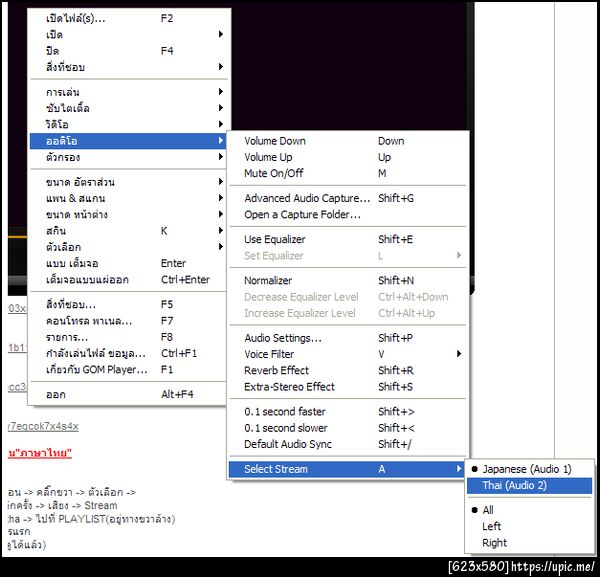
Task: Toggle Reverb Effect
Action: point(347,370)
